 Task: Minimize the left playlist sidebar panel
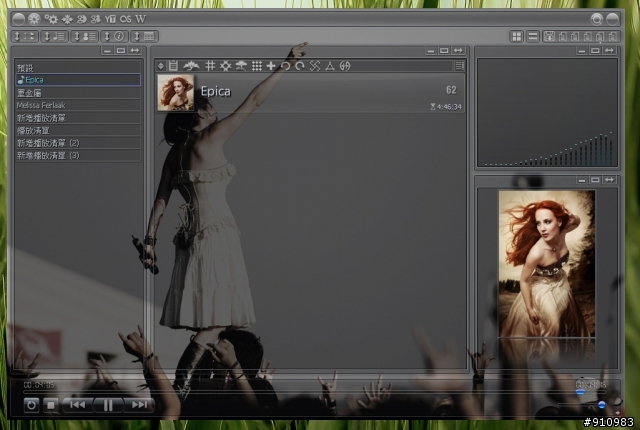click(x=107, y=51)
